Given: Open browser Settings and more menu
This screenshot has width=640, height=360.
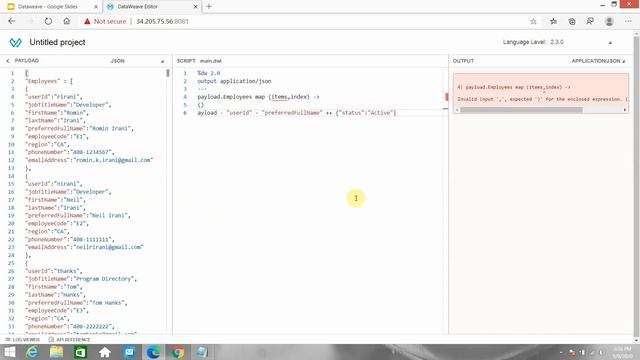Looking at the screenshot, I should point(628,21).
